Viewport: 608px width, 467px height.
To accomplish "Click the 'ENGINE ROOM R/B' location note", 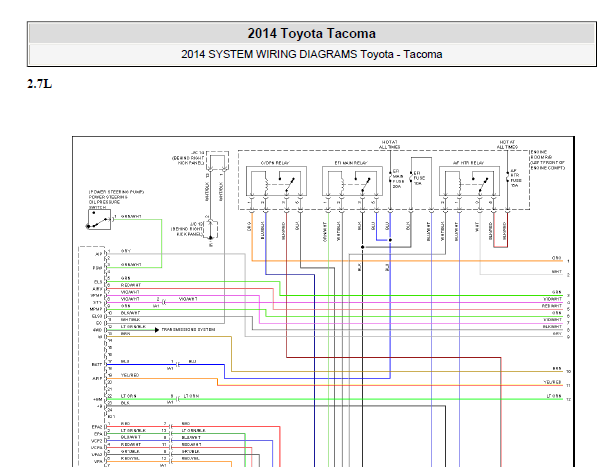I will coord(548,160).
